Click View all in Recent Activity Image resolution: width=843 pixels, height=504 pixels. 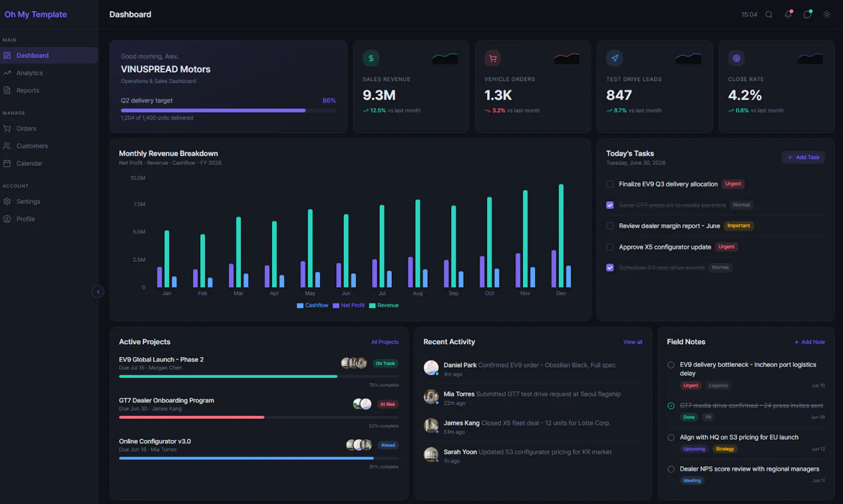point(633,342)
